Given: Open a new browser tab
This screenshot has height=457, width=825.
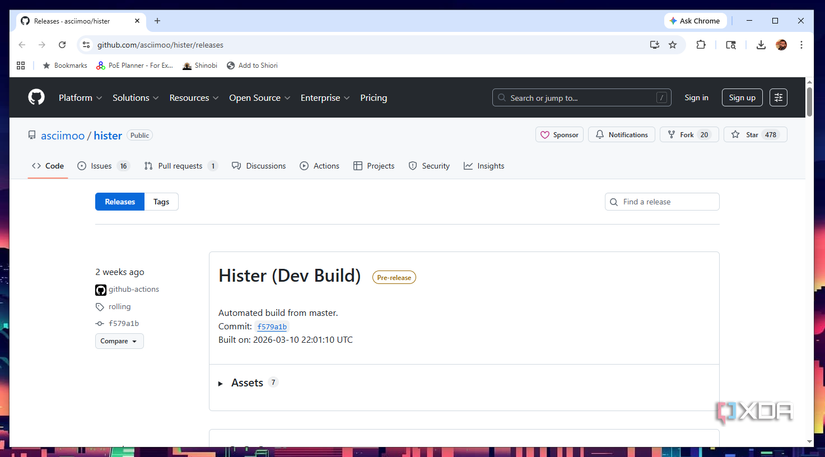Looking at the screenshot, I should 157,21.
